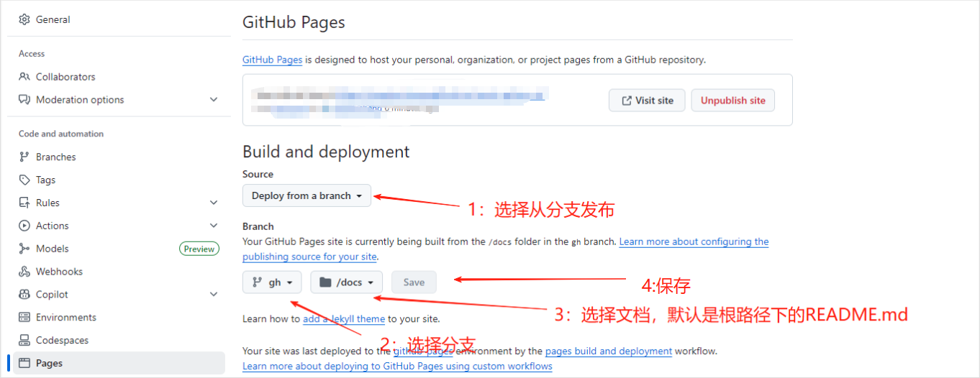Open Learn more about custom workflows link

[x=397, y=366]
